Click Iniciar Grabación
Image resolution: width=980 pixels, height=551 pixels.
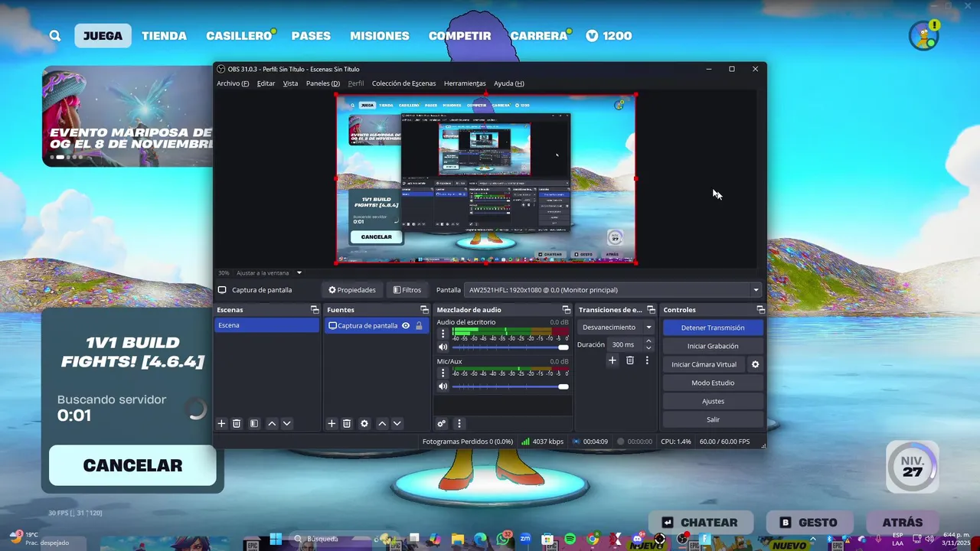pos(713,346)
